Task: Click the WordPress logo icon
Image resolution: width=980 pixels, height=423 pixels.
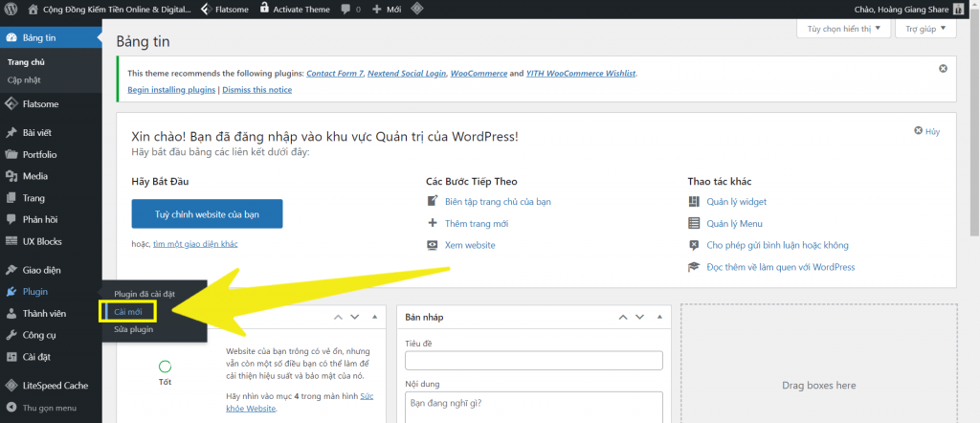Action: (11, 10)
